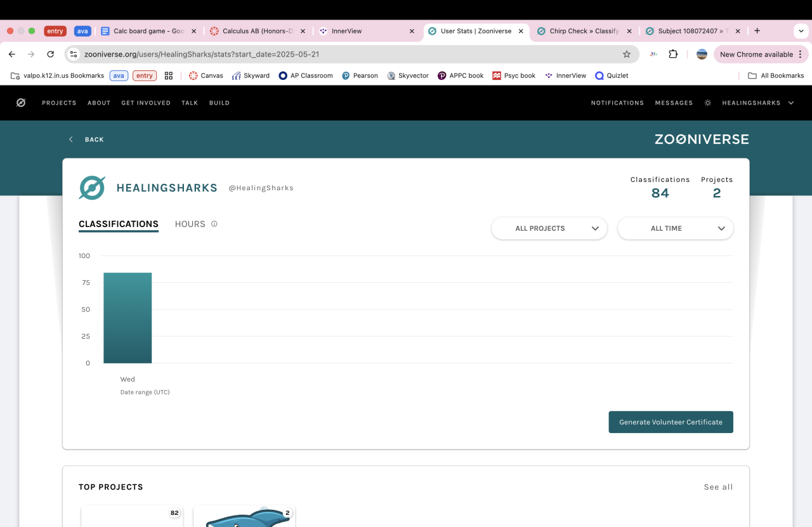Open the Quizlet bookmark
Viewport: 812px width, 527px height.
coord(612,75)
